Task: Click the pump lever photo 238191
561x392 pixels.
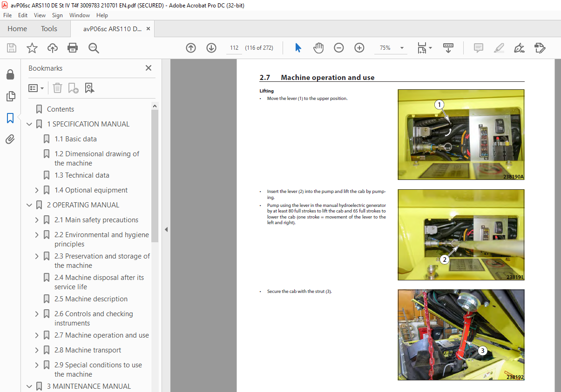Action: tap(461, 235)
